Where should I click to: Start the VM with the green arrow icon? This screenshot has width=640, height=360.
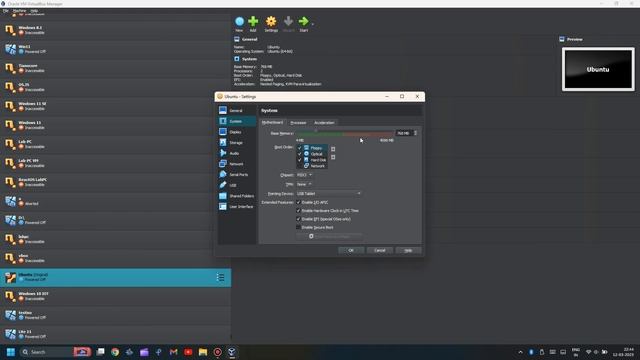pos(303,21)
